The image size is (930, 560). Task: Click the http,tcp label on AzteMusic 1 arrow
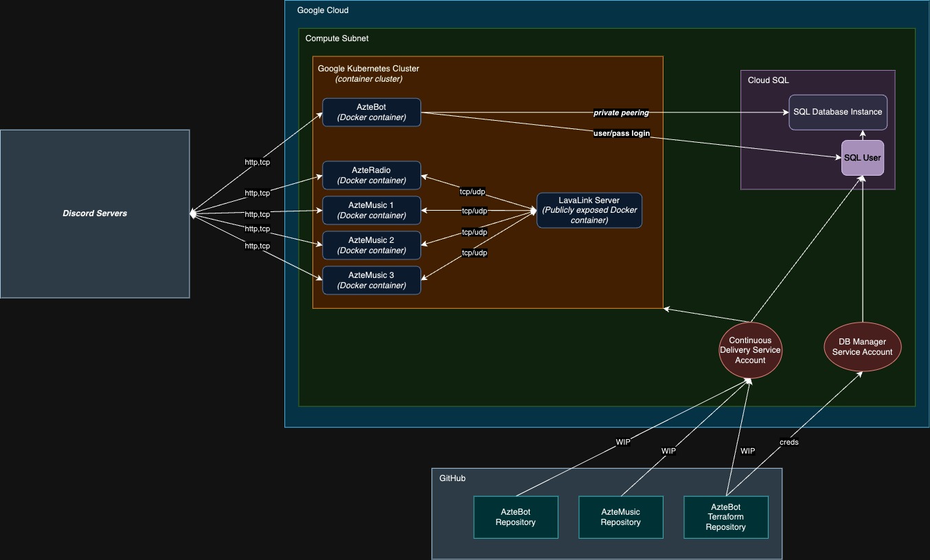258,214
